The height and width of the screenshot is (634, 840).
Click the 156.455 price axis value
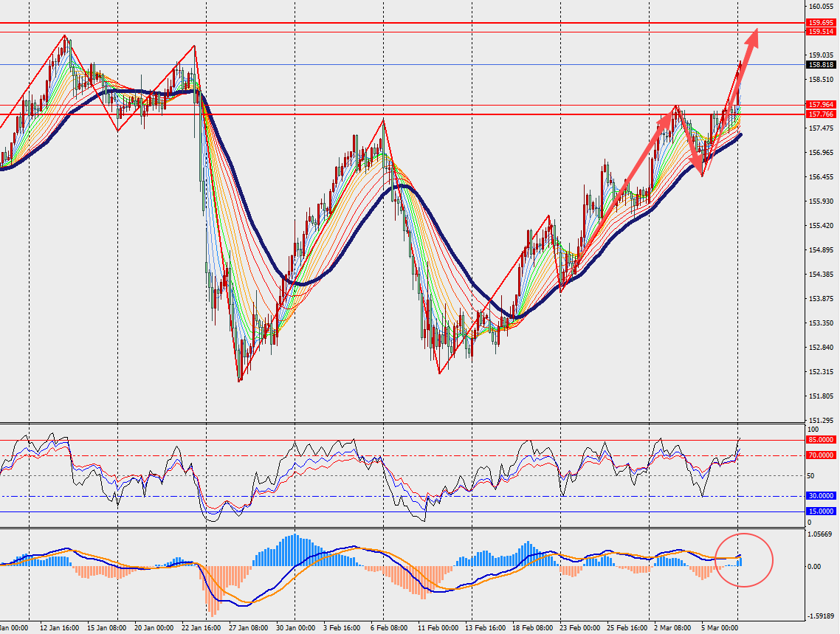point(822,176)
